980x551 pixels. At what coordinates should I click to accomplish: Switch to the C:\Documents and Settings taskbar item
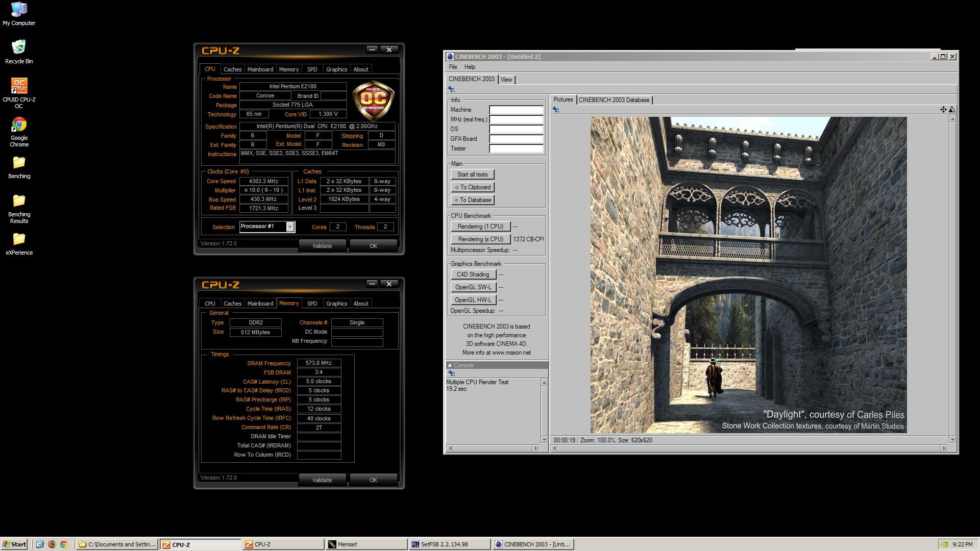[117, 544]
